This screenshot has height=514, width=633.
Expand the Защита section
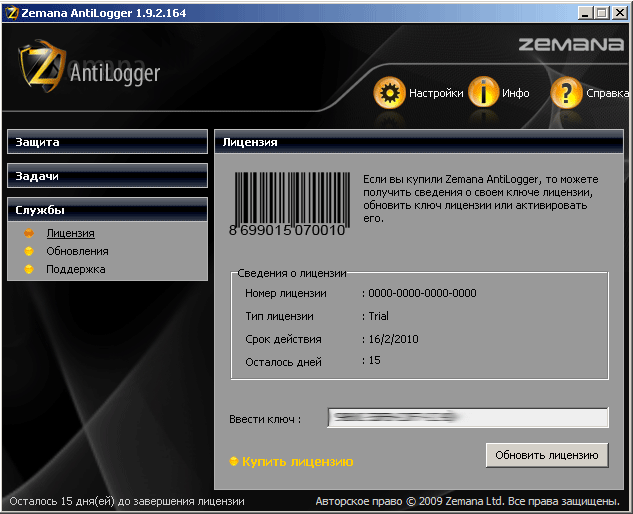pyautogui.click(x=107, y=142)
